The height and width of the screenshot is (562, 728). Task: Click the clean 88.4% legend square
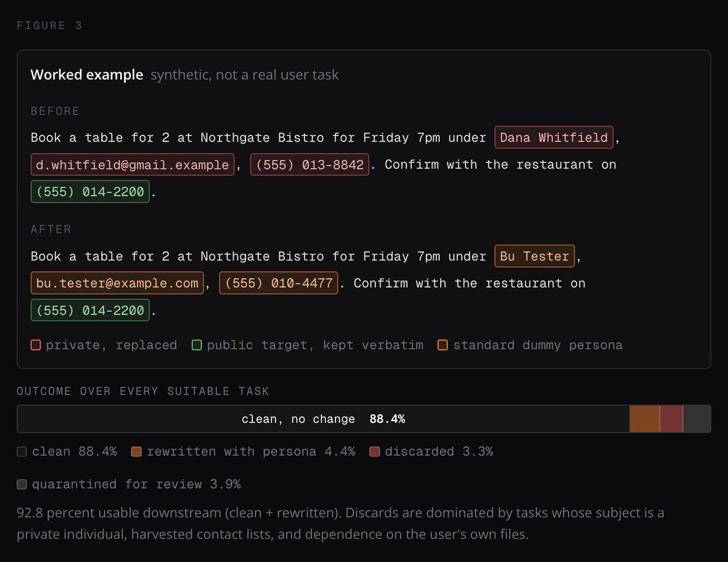pyautogui.click(x=22, y=452)
